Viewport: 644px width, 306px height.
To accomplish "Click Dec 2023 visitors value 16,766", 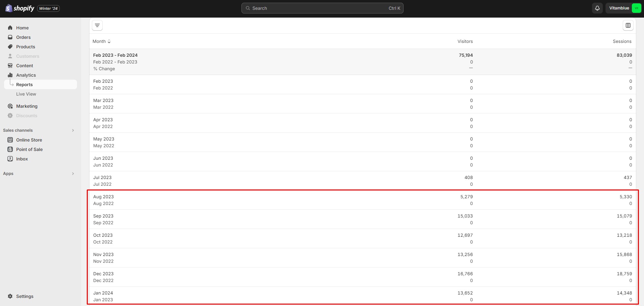I will (465, 274).
